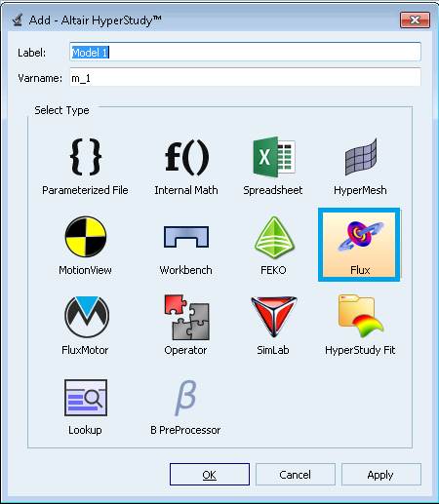439x504 pixels.
Task: Select the Operator puzzle icon
Action: [x=186, y=317]
